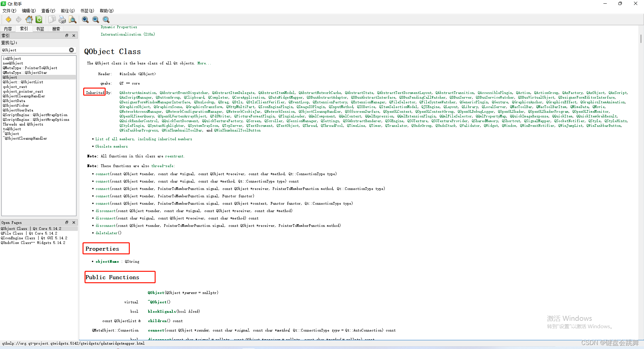
Task: Select toQObject index entry
Action: pyautogui.click(x=12, y=129)
